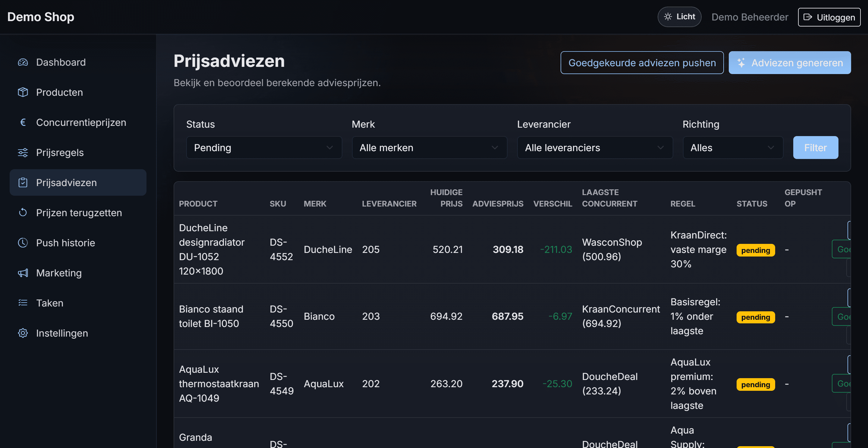Click the ADVIESPRIJS column header
This screenshot has width=868, height=448.
point(498,204)
